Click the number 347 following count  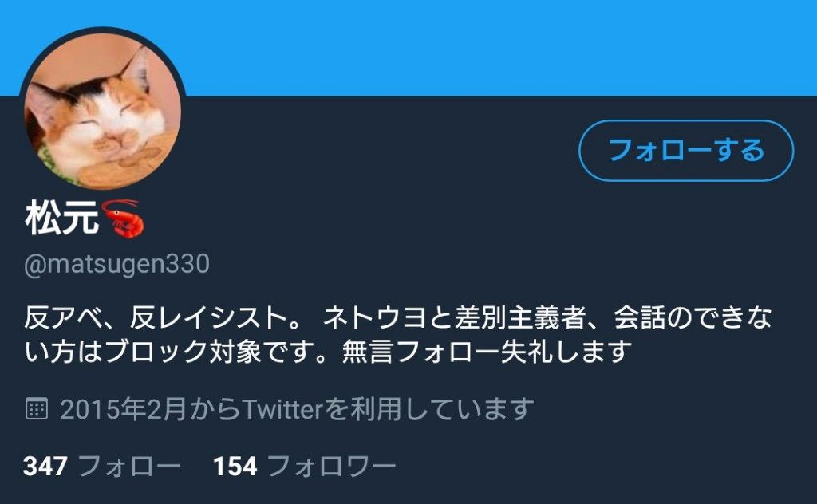pyautogui.click(x=45, y=466)
